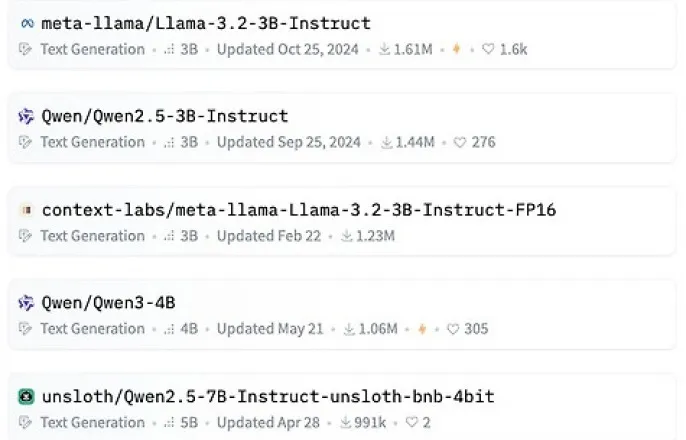This screenshot has width=686, height=440.
Task: Click the parameter size icon beside 4B
Action: click(x=169, y=329)
